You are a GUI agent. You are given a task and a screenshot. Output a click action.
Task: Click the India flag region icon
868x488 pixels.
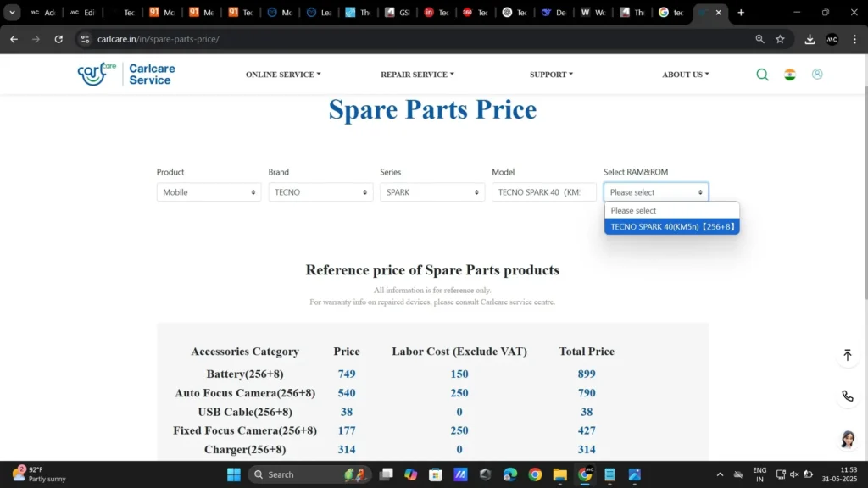coord(790,75)
